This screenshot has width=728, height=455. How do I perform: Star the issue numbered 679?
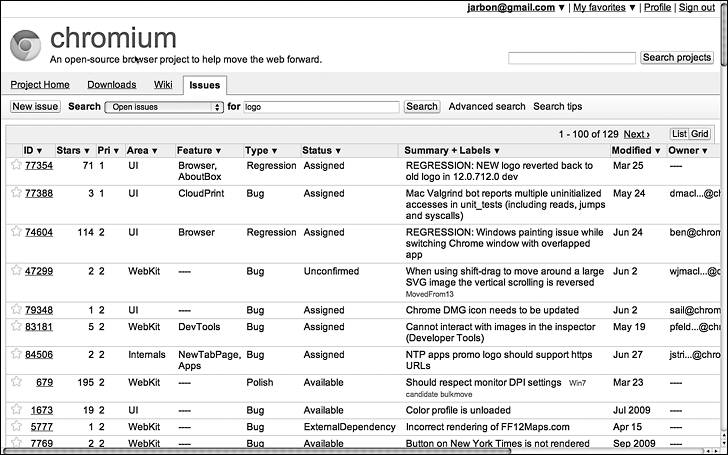(16, 382)
